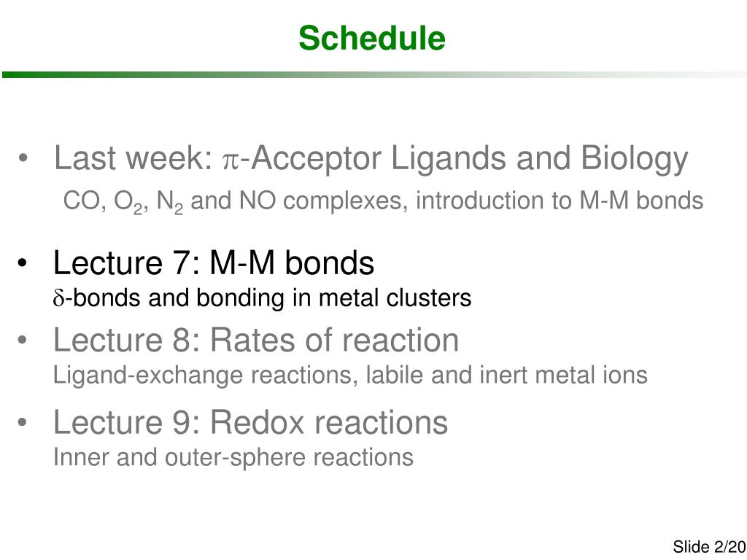Click the Slide 2/20 page indicator
Image resolution: width=747 pixels, height=560 pixels.
coord(709,547)
